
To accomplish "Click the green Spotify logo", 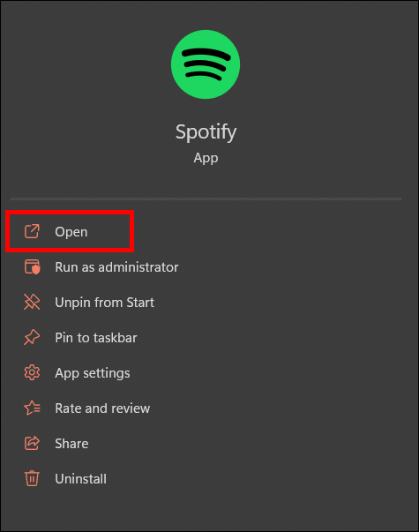I will [206, 64].
